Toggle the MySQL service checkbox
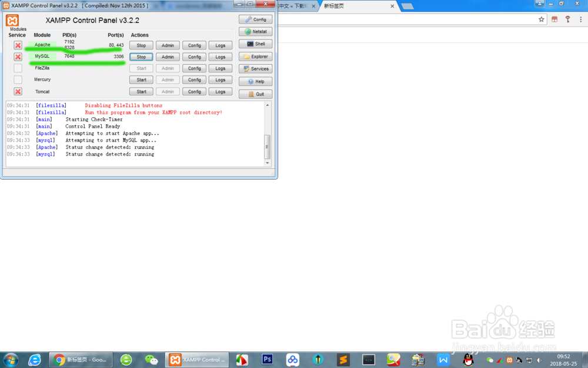Viewport: 588px width, 368px height. tap(18, 57)
